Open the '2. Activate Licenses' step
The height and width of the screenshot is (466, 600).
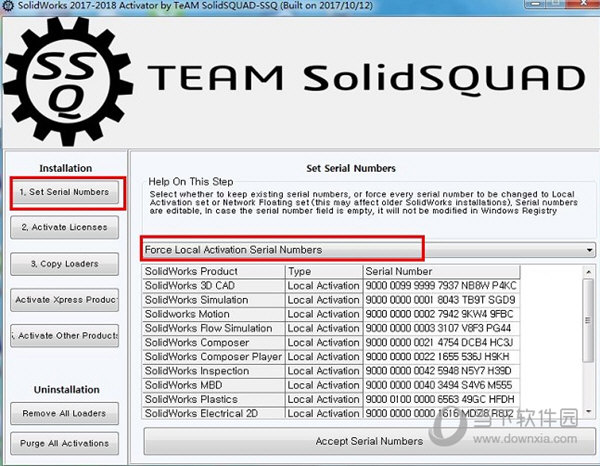(64, 227)
